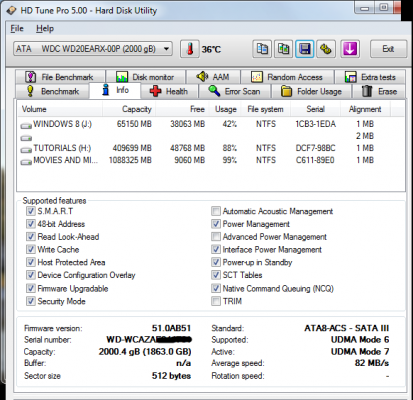Toggle the Power Management checkbox
Viewport: 413px width, 400px height.
coord(216,224)
